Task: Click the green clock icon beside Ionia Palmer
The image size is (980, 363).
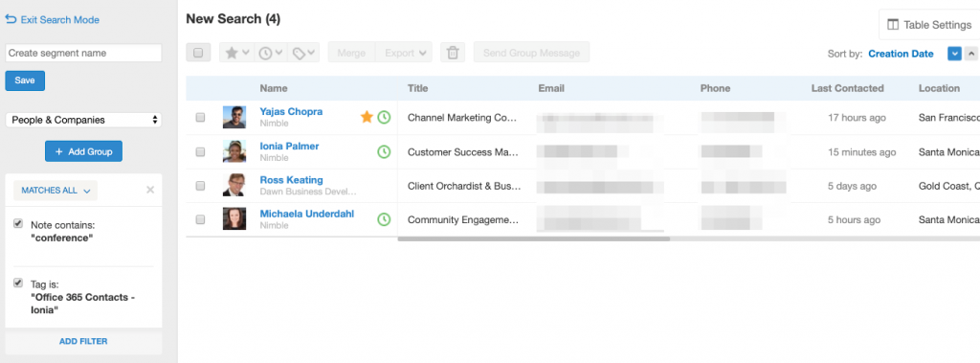Action: click(x=384, y=151)
